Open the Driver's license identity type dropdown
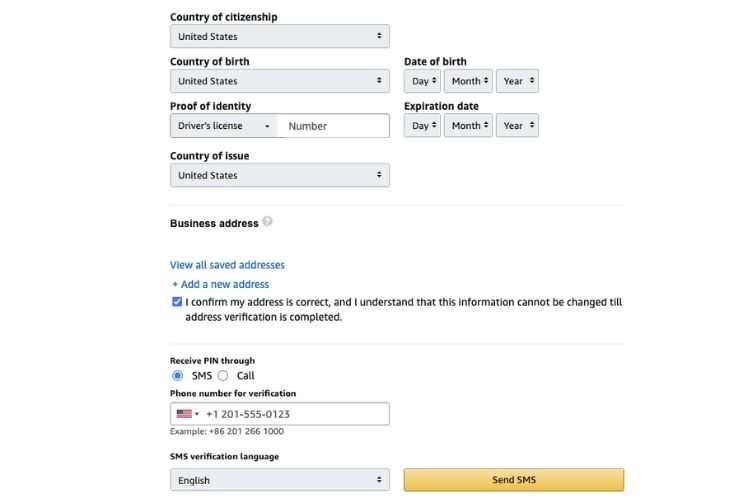This screenshot has height=500, width=750. pyautogui.click(x=224, y=126)
